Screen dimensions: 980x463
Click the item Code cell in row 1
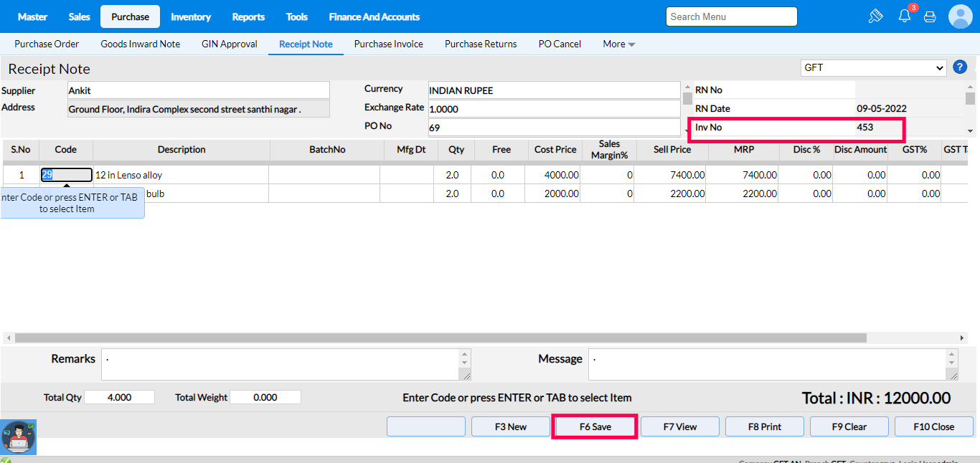click(67, 175)
